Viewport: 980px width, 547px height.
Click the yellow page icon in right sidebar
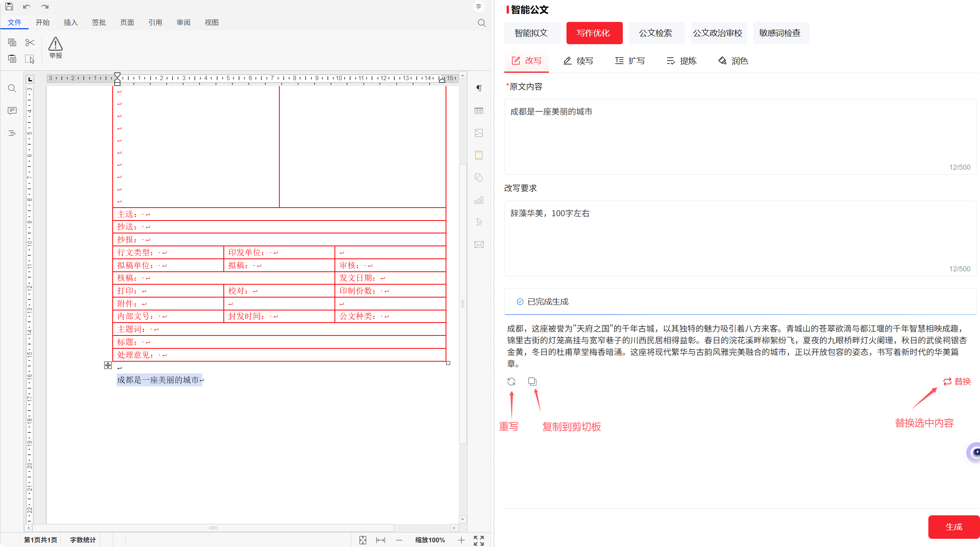pos(479,155)
